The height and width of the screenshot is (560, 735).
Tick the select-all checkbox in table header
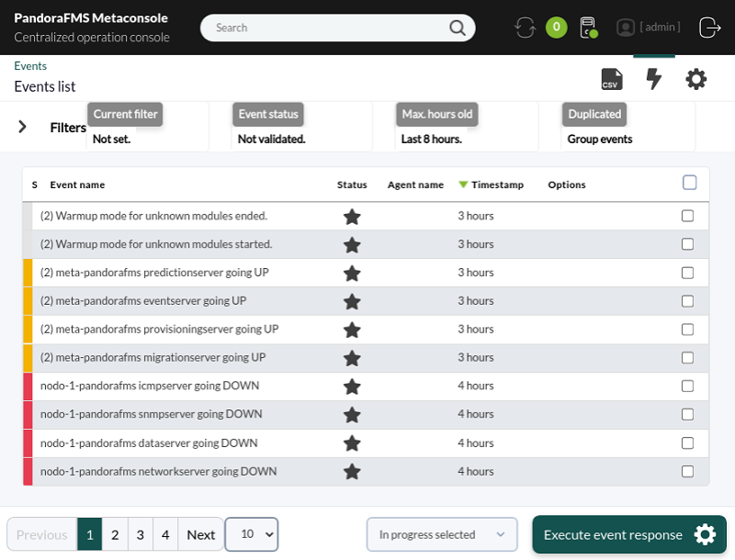(690, 183)
